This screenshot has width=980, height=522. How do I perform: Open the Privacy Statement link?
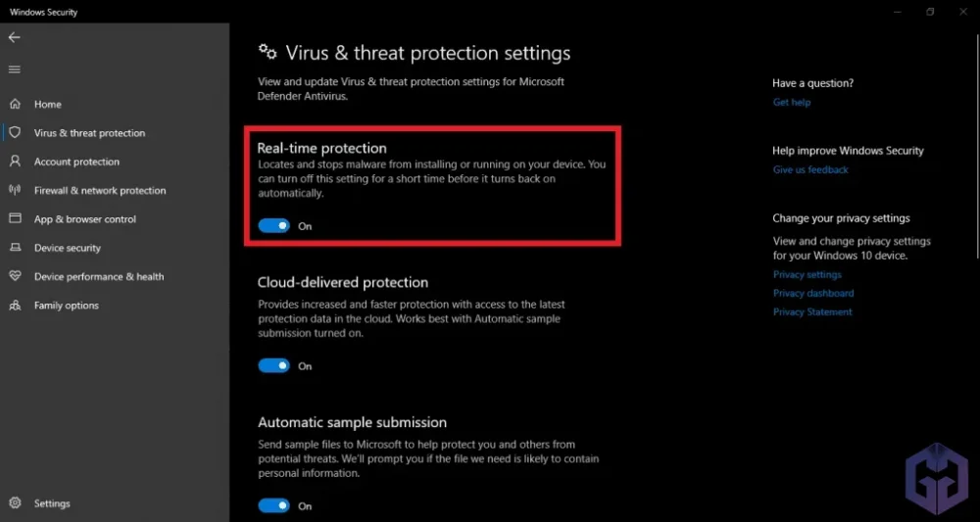pyautogui.click(x=812, y=311)
